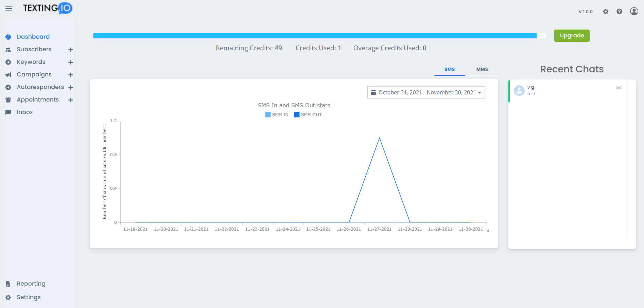Open the hamburger navigation menu
Image resolution: width=644 pixels, height=308 pixels.
click(x=9, y=8)
